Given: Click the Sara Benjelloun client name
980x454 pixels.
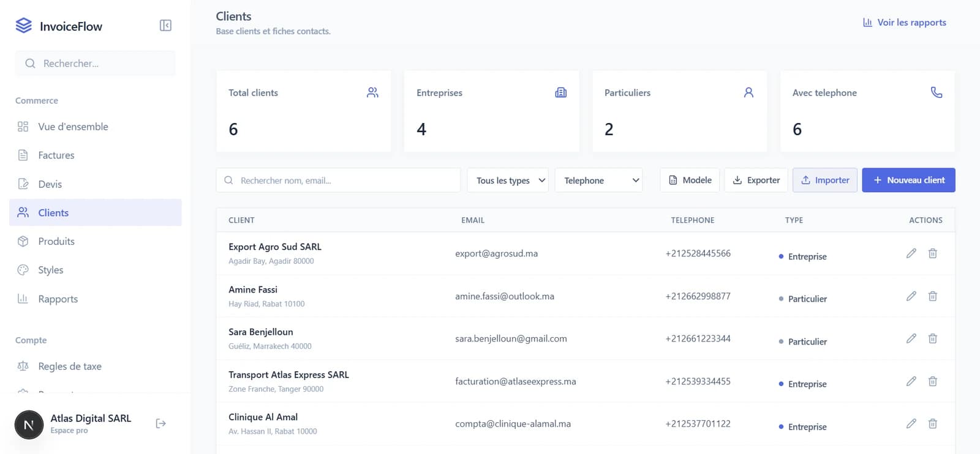Looking at the screenshot, I should 261,332.
